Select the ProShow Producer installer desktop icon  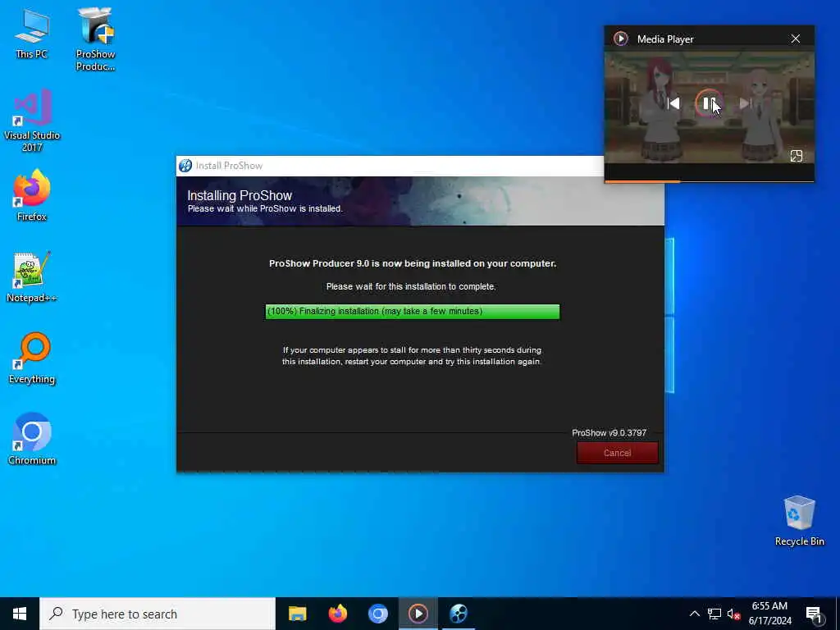pyautogui.click(x=95, y=39)
